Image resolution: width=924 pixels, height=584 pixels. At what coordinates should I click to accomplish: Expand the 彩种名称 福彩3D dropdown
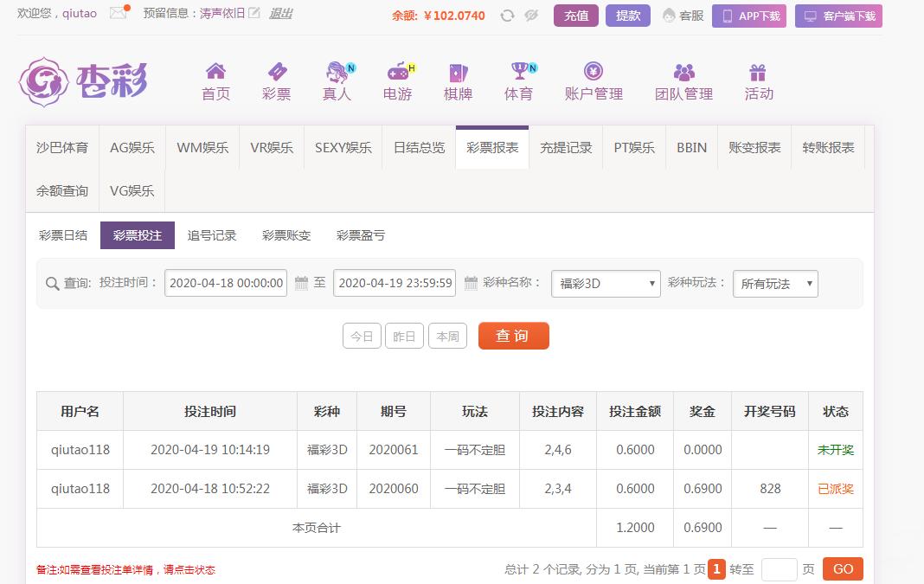[x=605, y=284]
